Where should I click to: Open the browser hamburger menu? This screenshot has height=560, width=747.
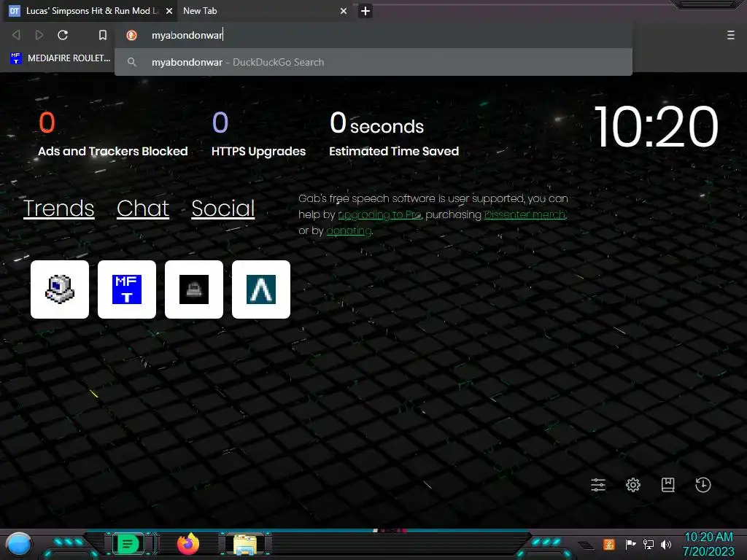(x=730, y=35)
